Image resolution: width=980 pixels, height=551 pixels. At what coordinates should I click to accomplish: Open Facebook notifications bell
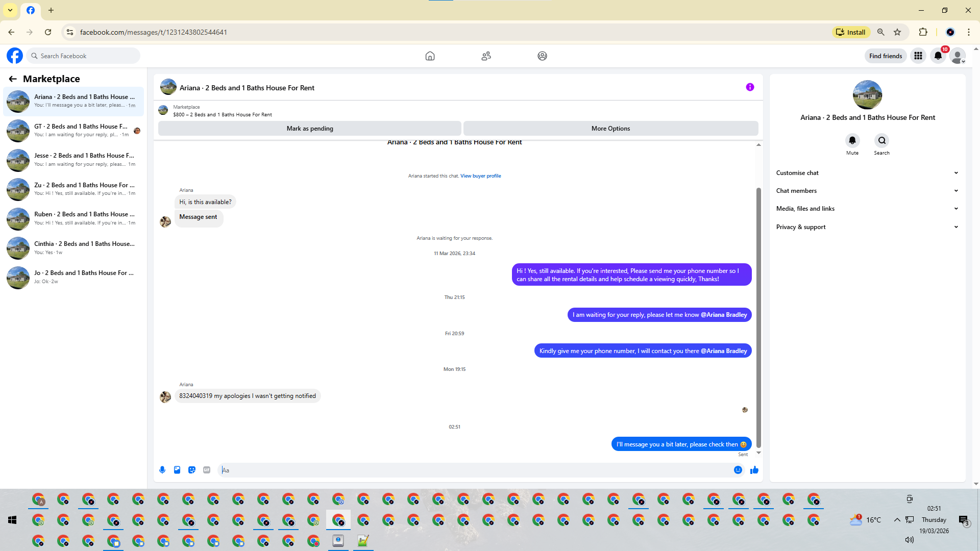pos(938,56)
